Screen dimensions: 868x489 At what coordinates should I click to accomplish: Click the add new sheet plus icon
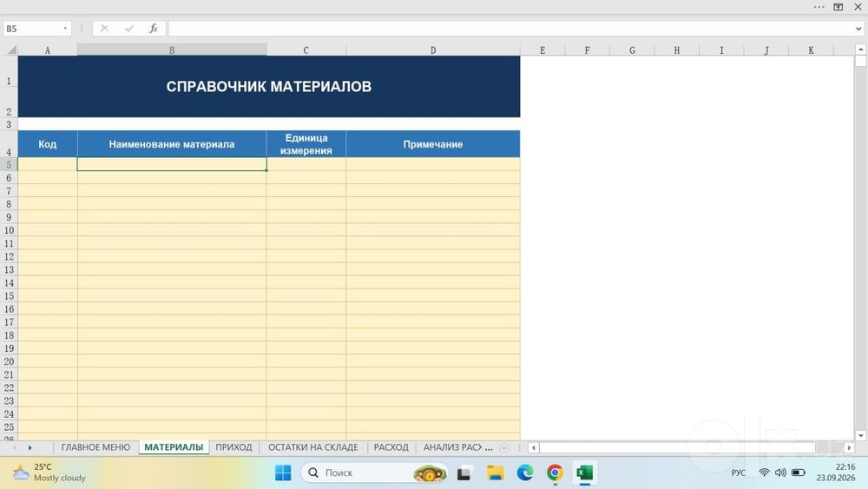[503, 447]
